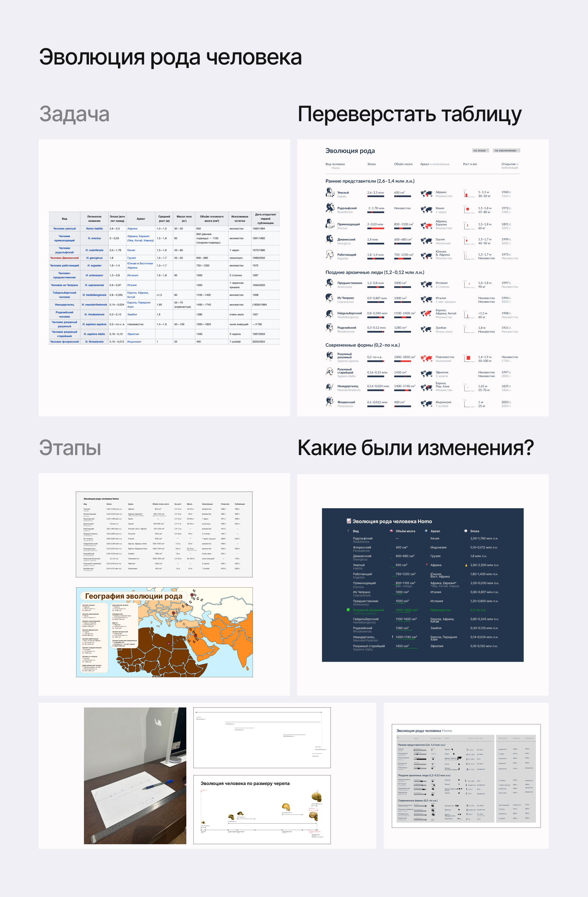Click the «H. neanderthalensis» link

(95, 305)
